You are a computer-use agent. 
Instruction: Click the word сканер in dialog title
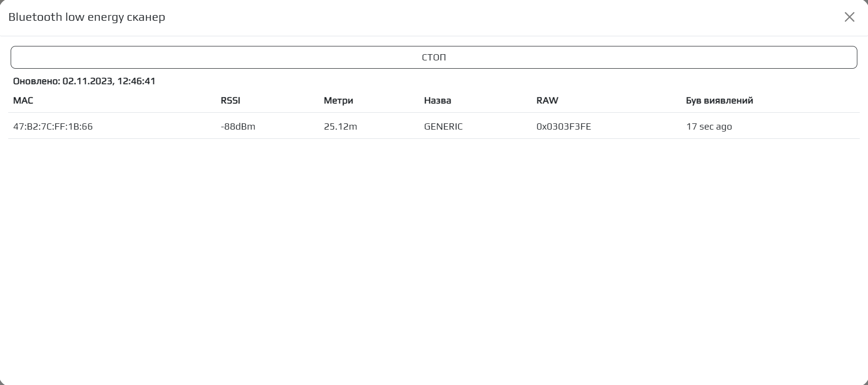[146, 17]
